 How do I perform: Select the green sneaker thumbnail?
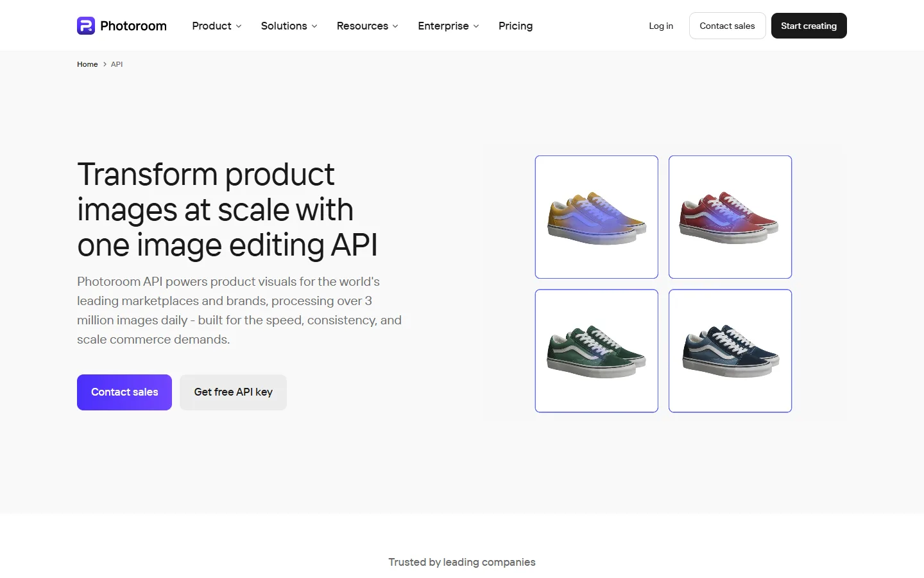coord(597,351)
